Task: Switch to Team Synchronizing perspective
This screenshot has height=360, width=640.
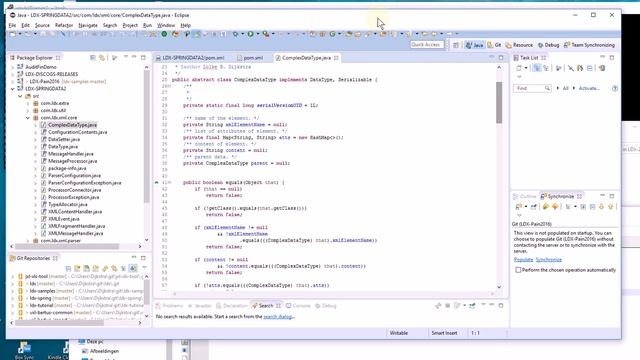Action: [x=589, y=45]
